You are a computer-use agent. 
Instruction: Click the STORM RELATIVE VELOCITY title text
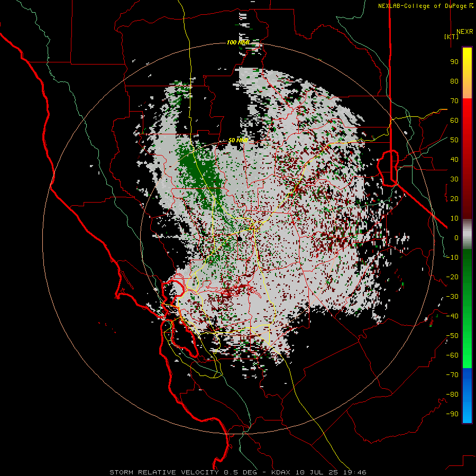[164, 472]
